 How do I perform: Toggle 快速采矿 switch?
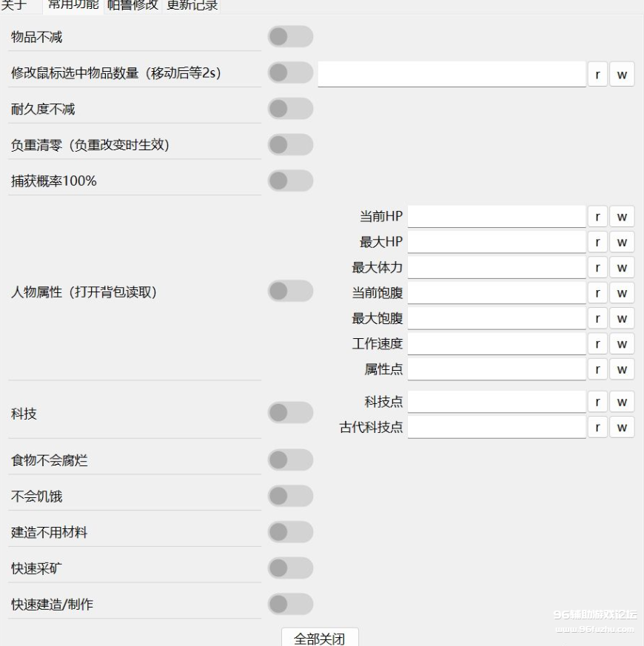pos(290,568)
